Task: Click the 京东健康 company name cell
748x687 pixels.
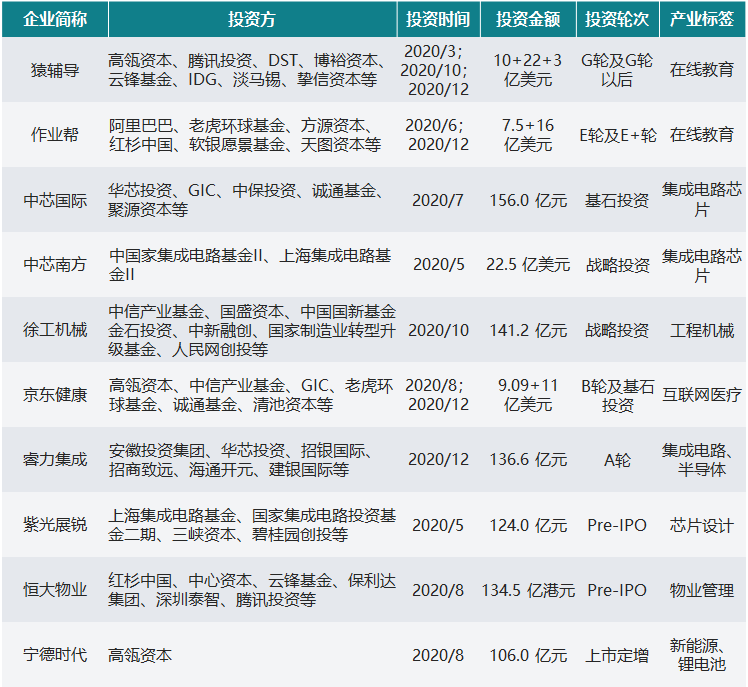Action: pos(55,395)
